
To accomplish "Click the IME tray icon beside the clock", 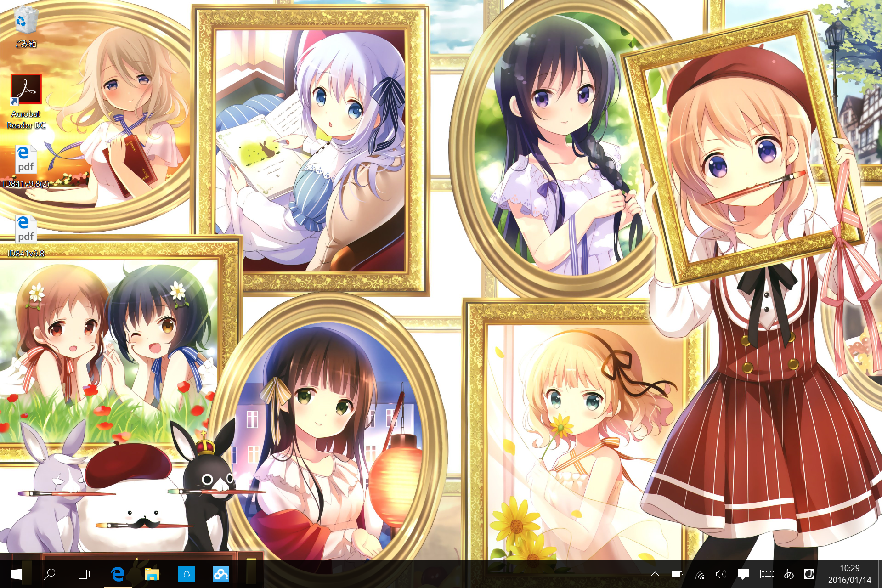I will click(x=809, y=574).
